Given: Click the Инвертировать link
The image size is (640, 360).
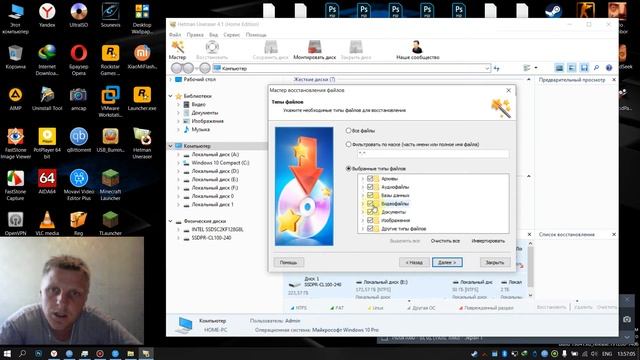Looking at the screenshot, I should pyautogui.click(x=488, y=241).
